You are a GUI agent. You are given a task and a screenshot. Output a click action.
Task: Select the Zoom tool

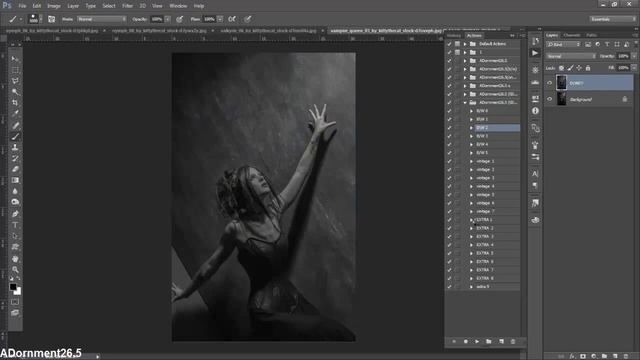coord(15,269)
